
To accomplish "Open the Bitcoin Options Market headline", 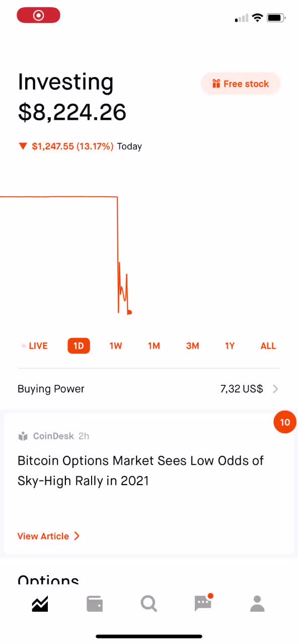I will [x=140, y=470].
